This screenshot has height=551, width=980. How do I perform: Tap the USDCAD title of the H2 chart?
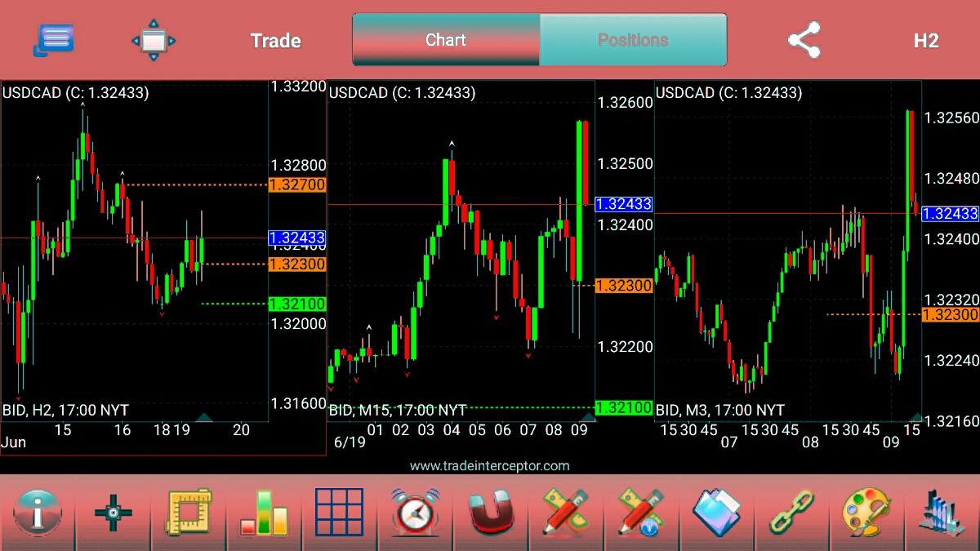point(75,93)
